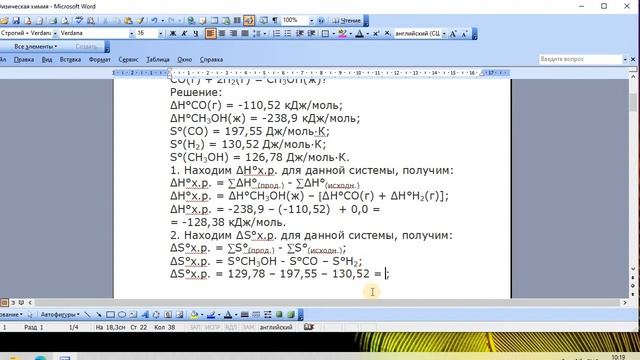The width and height of the screenshot is (640, 360).
Task: Select the Line drawing tool
Action: click(87, 315)
